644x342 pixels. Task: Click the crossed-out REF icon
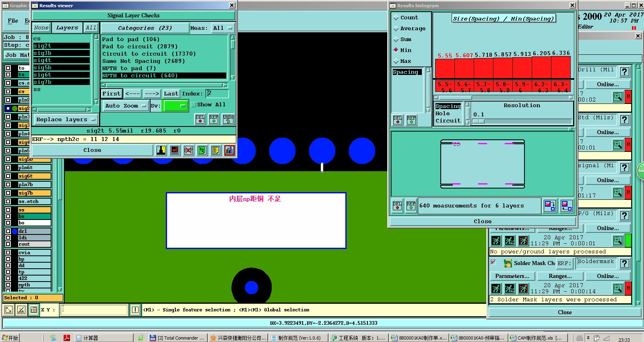[x=188, y=150]
